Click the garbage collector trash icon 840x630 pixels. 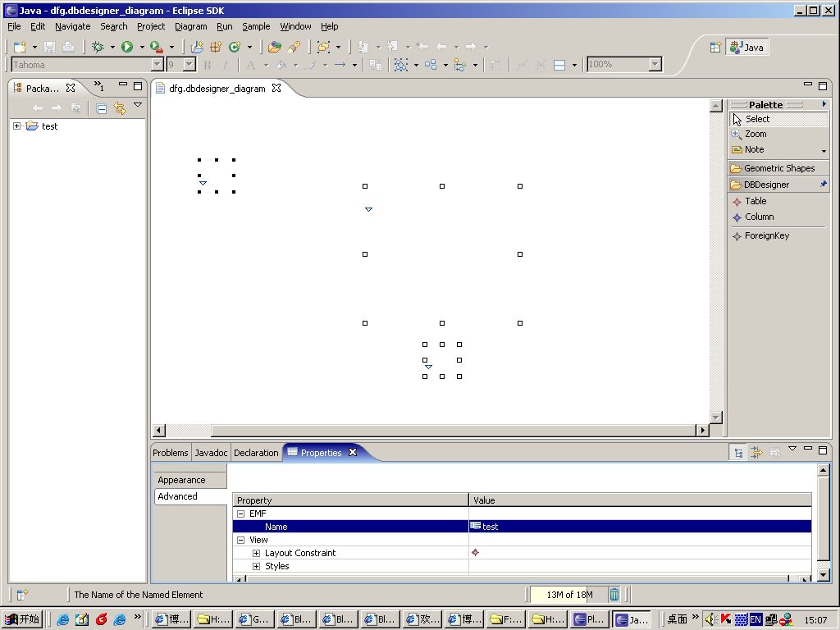[x=614, y=594]
